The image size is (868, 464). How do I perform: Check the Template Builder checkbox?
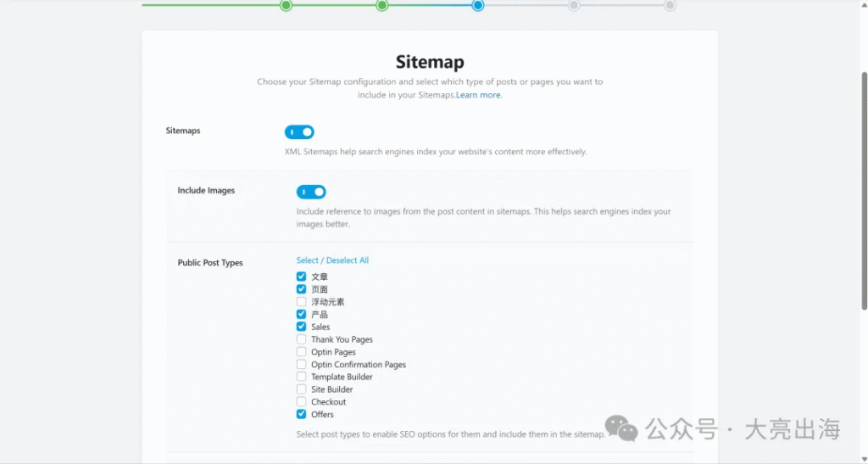pyautogui.click(x=301, y=377)
